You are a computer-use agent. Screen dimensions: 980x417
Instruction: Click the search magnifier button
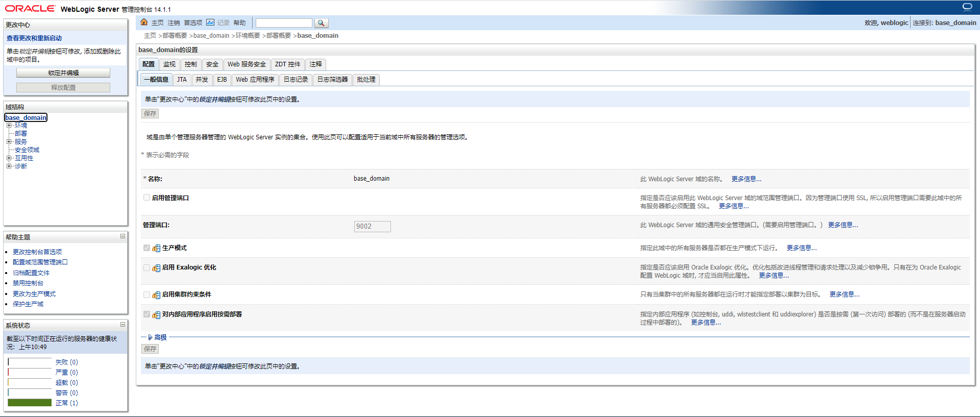coord(321,23)
